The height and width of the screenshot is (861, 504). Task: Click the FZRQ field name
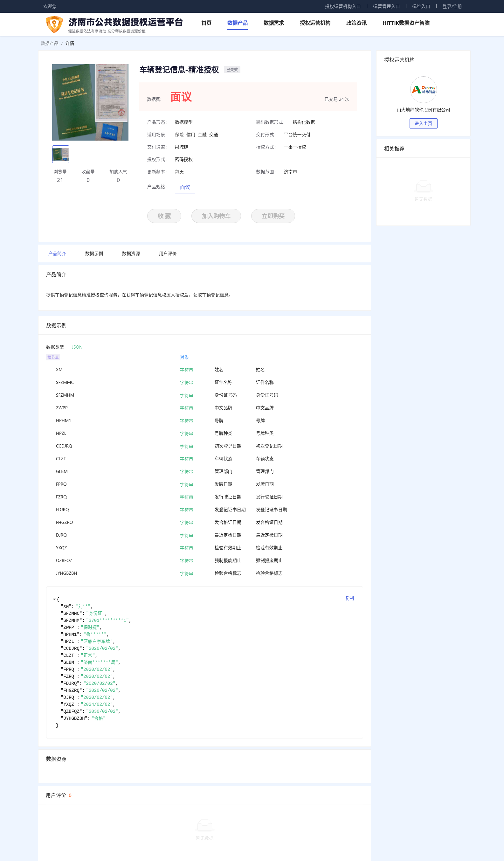(61, 497)
